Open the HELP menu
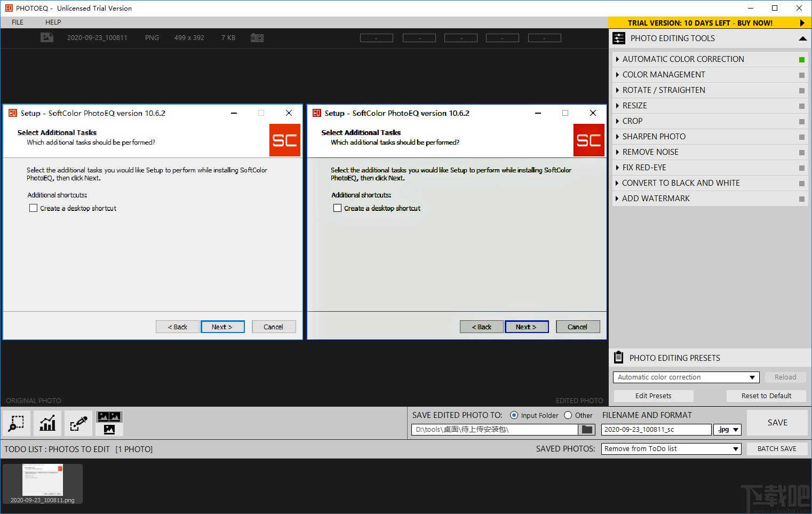 [53, 22]
